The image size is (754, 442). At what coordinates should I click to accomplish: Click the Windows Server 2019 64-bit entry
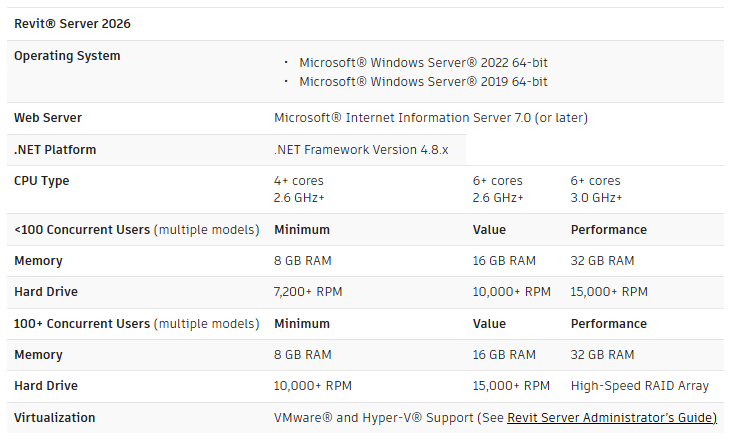pyautogui.click(x=423, y=82)
